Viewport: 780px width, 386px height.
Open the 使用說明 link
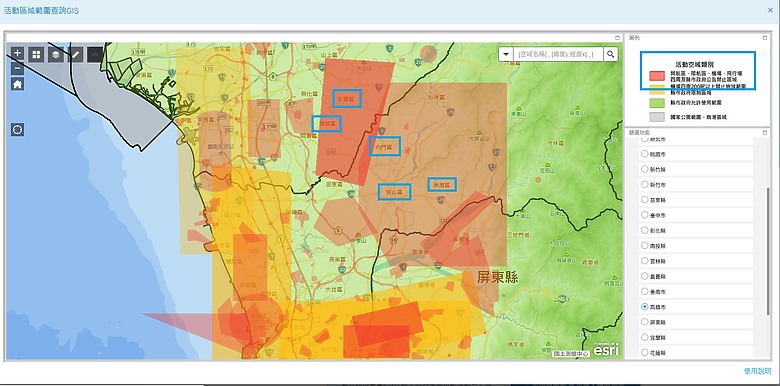tap(758, 371)
